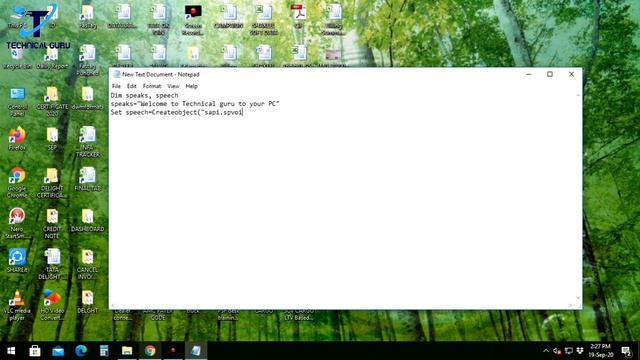Screen dimensions: 640x360
Task: Select the DELIGHT CERTIFICA... folder icon
Action: (52, 183)
